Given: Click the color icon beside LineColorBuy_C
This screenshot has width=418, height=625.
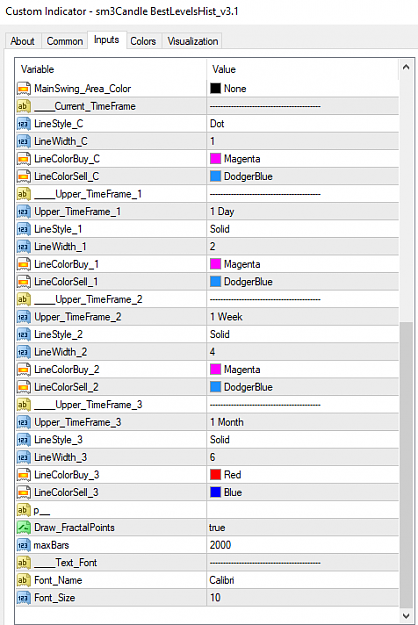Looking at the screenshot, I should pos(24,159).
